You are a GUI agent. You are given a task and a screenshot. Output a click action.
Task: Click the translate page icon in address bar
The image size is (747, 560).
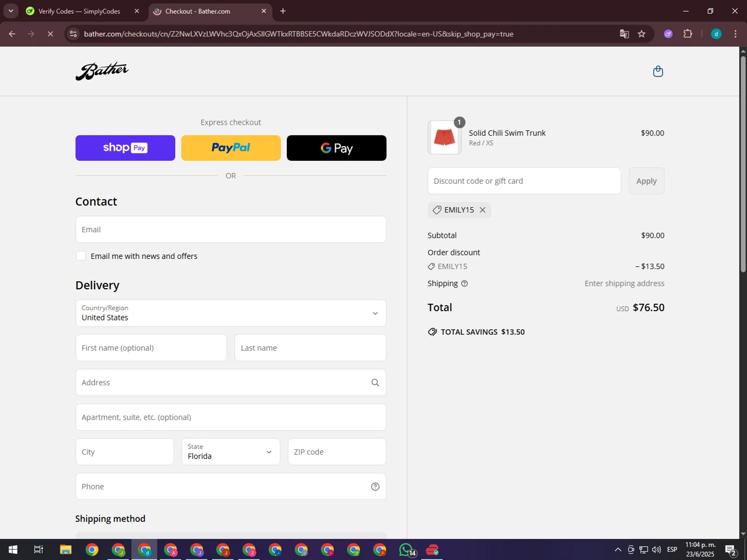[x=624, y=34]
